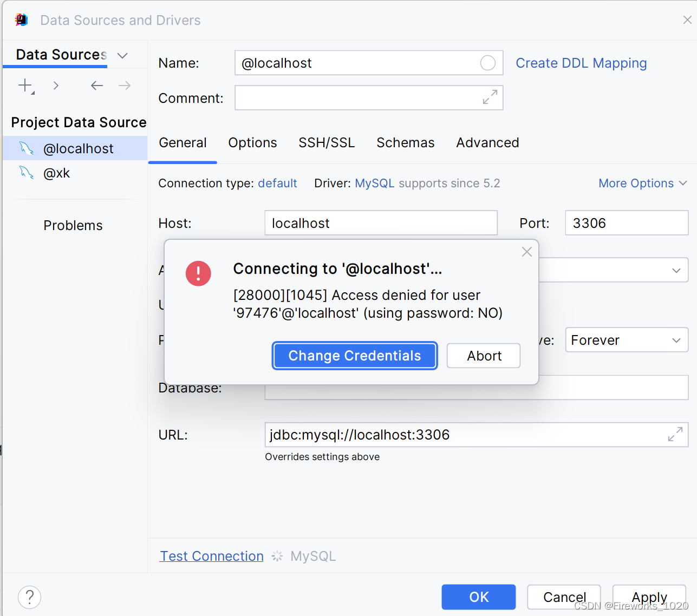Click Create DDL Mapping link
697x616 pixels.
tap(581, 63)
